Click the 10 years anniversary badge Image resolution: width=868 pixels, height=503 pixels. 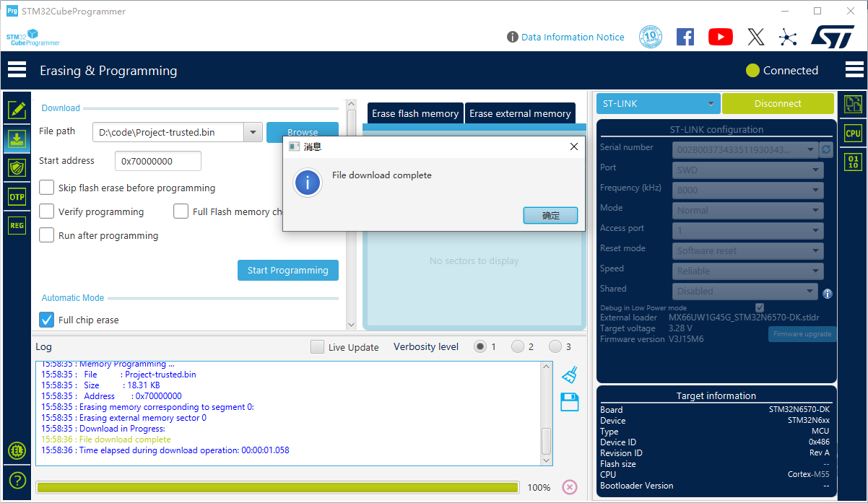click(651, 37)
